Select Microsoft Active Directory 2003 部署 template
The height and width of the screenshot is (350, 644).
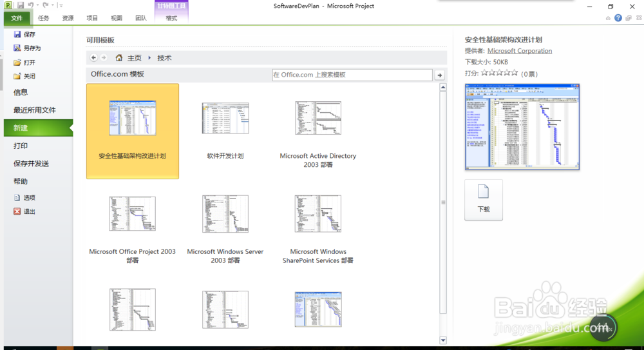(318, 131)
